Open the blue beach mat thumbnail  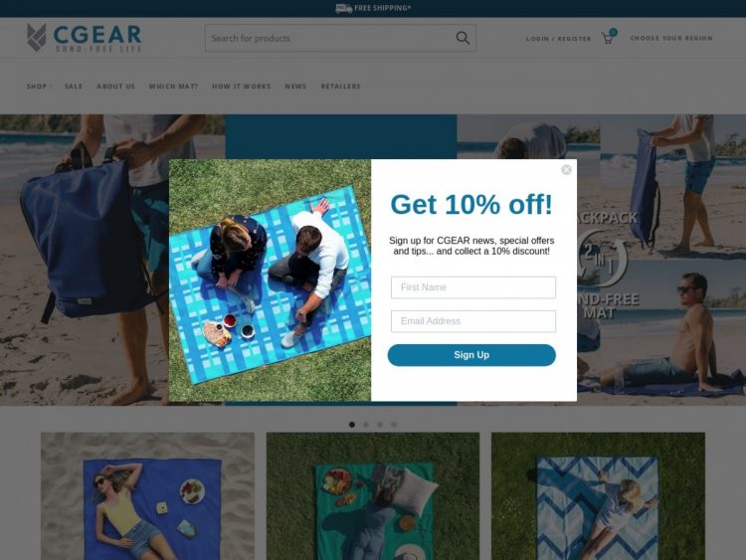[x=147, y=495]
